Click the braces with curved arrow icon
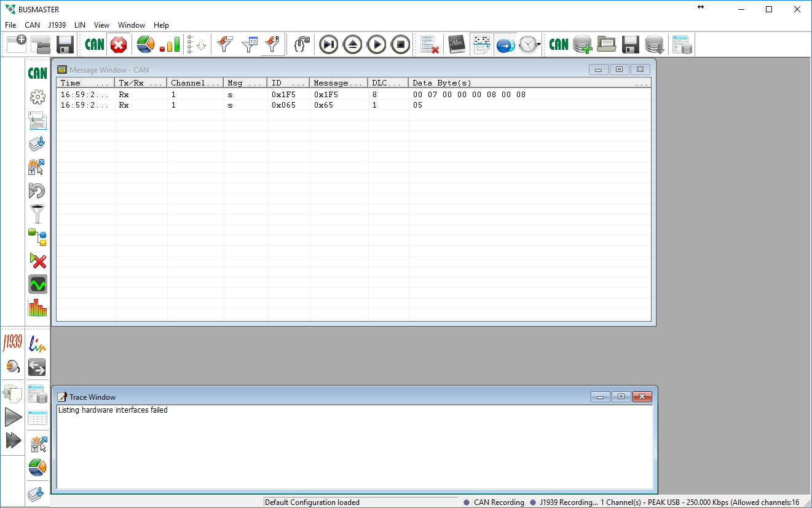The width and height of the screenshot is (812, 508). click(x=302, y=44)
